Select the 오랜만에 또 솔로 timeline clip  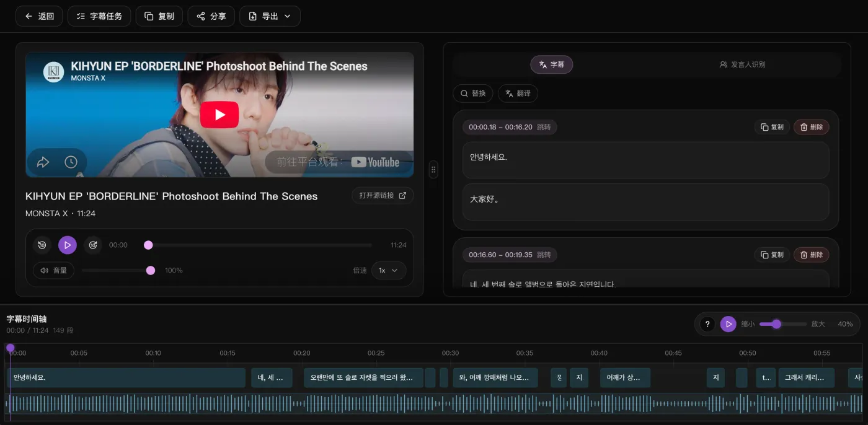click(x=363, y=378)
